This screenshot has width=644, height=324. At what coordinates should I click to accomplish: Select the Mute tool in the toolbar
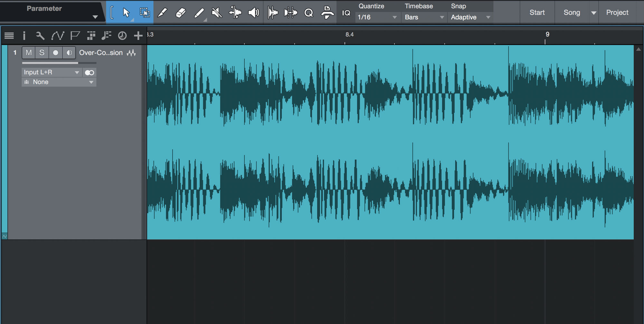216,12
